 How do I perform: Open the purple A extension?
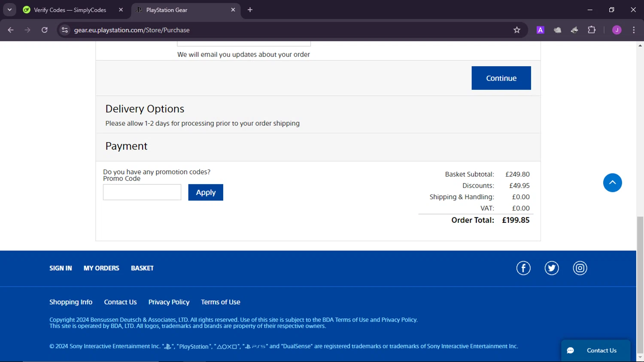pos(541,30)
